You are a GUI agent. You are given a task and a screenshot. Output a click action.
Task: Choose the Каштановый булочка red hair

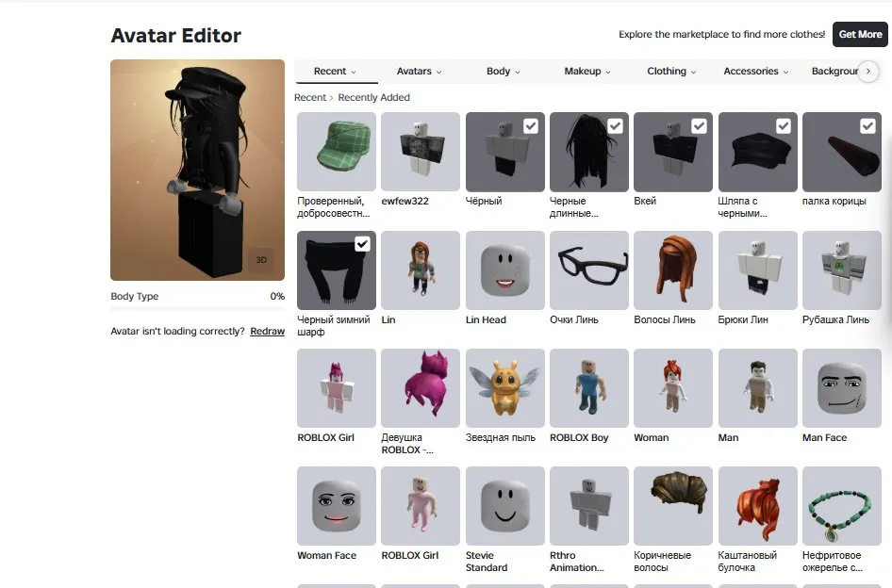[x=758, y=506]
